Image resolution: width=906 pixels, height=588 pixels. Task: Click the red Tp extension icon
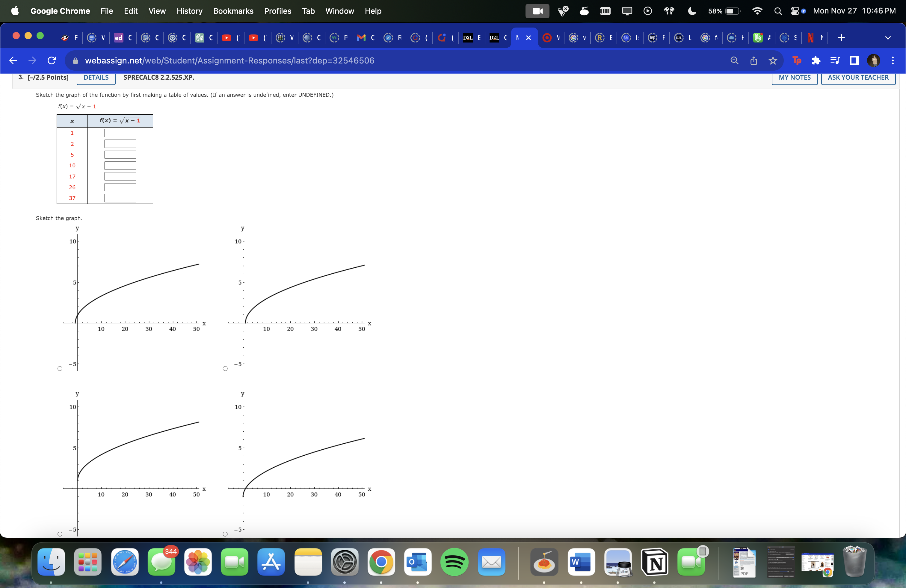tap(796, 60)
